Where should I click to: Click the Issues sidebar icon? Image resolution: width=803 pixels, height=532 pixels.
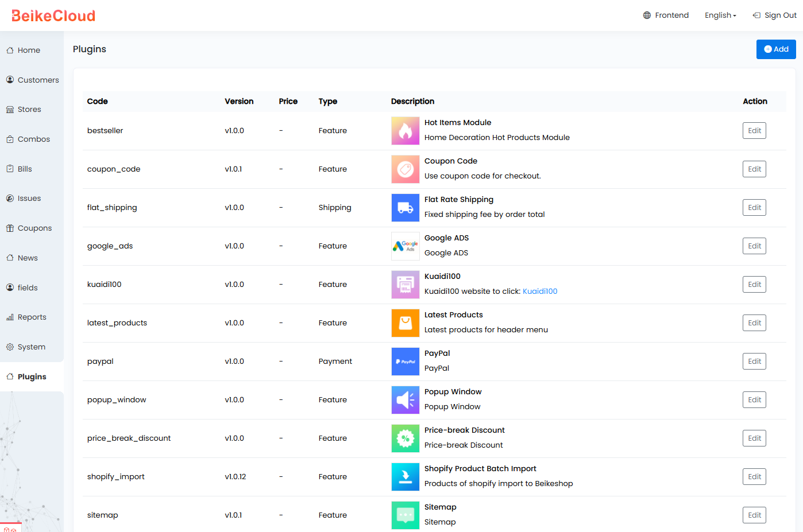(x=10, y=198)
